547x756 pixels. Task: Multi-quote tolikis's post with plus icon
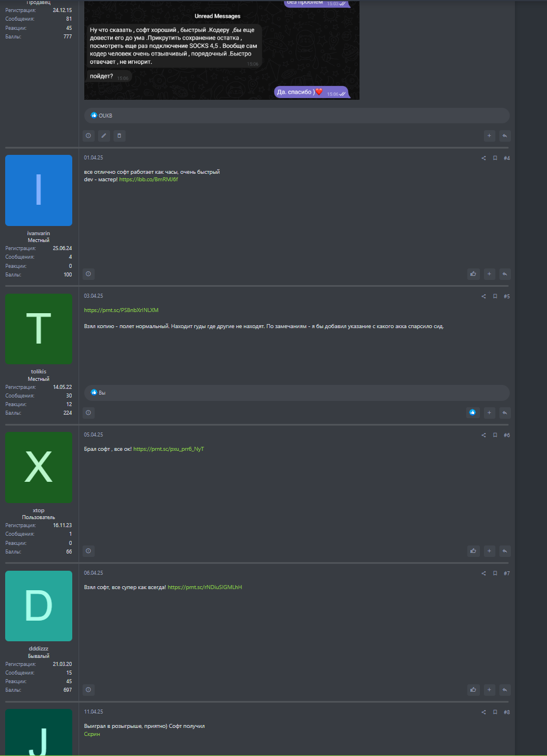click(489, 412)
